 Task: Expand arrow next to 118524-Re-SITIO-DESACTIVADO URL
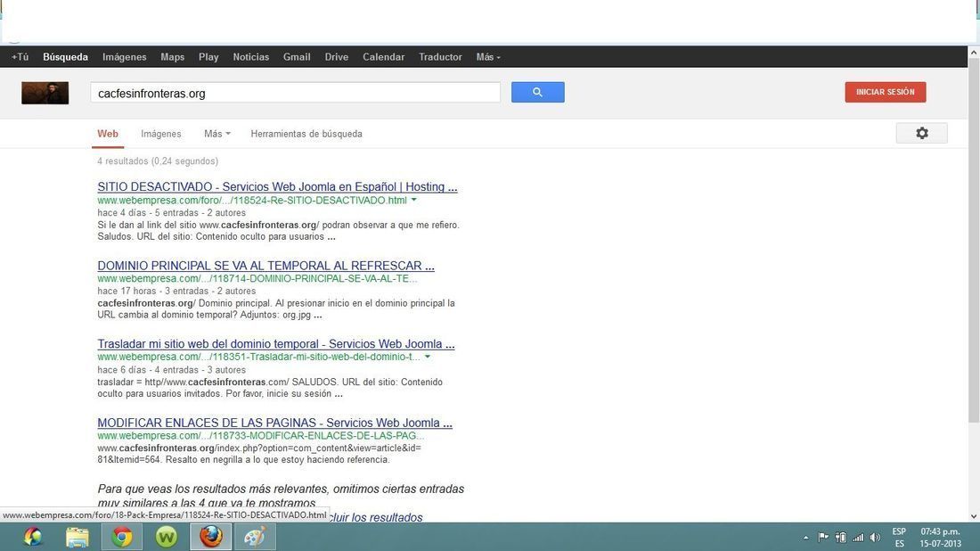[413, 200]
